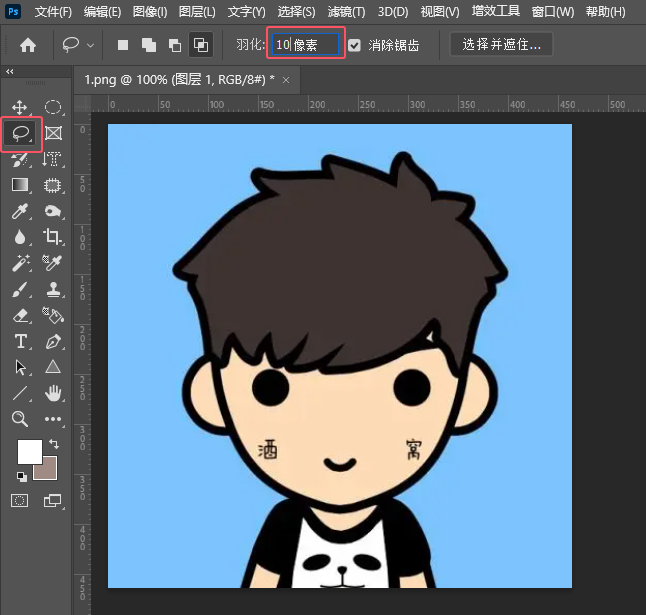Click the brownish background color swatch
This screenshot has width=646, height=615.
point(49,472)
